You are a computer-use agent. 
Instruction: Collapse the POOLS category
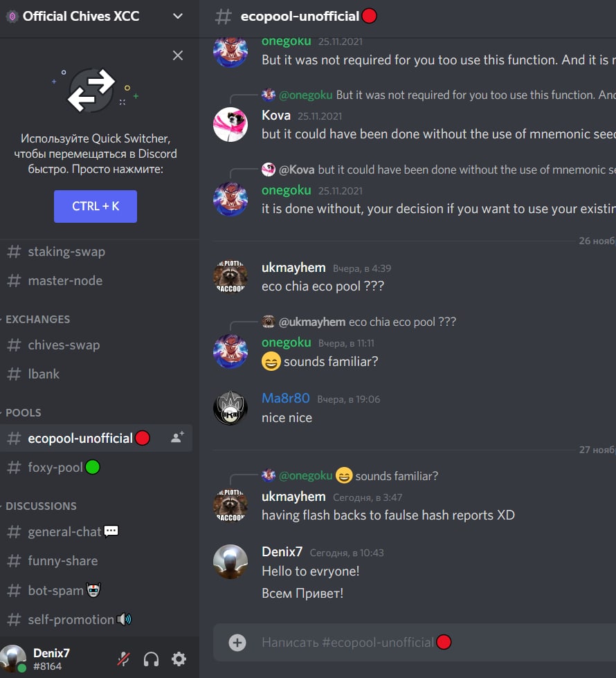pos(24,412)
